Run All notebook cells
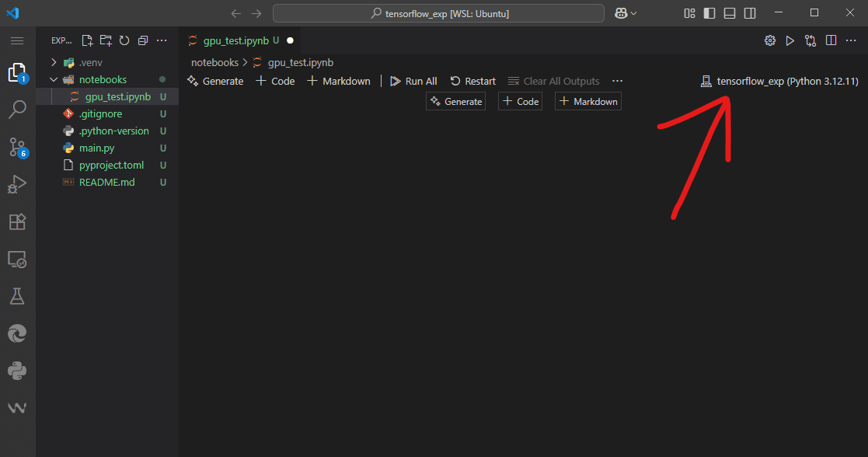Image resolution: width=868 pixels, height=457 pixels. (x=413, y=80)
